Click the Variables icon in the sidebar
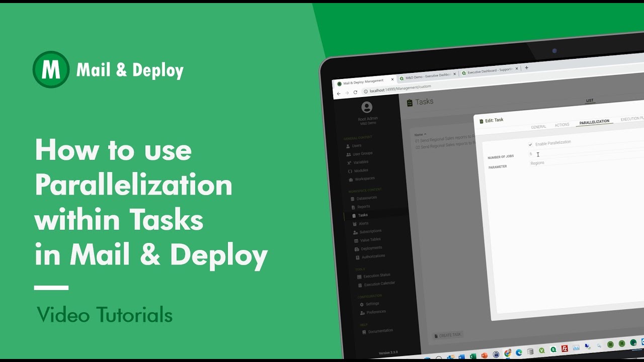This screenshot has width=644, height=362. click(x=349, y=163)
